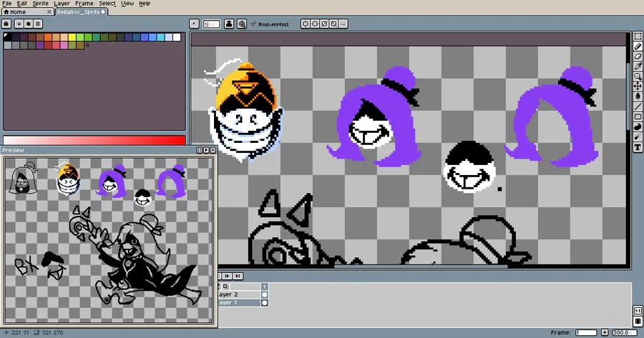Pick the yellow palette swatch
The height and width of the screenshot is (338, 644).
[72, 37]
